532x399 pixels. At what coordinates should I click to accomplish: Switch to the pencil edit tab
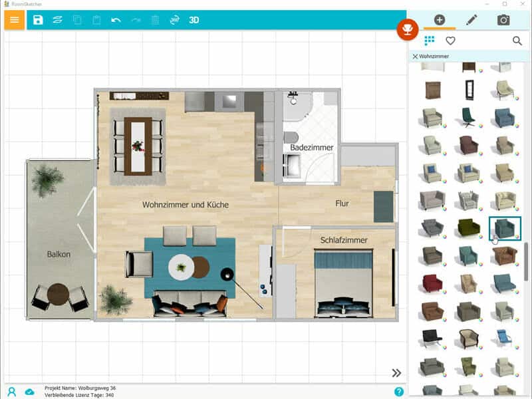click(x=471, y=20)
